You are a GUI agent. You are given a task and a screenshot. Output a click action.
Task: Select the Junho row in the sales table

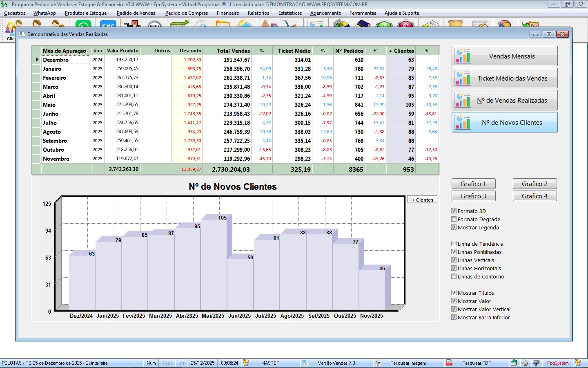coord(51,114)
